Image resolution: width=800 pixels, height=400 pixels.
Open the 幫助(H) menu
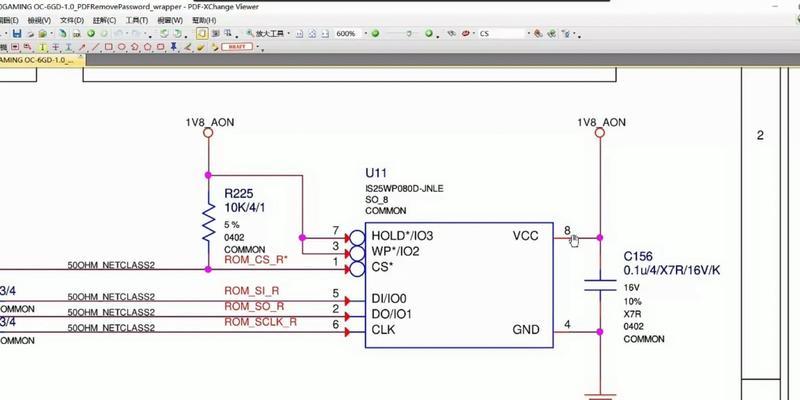(204, 20)
